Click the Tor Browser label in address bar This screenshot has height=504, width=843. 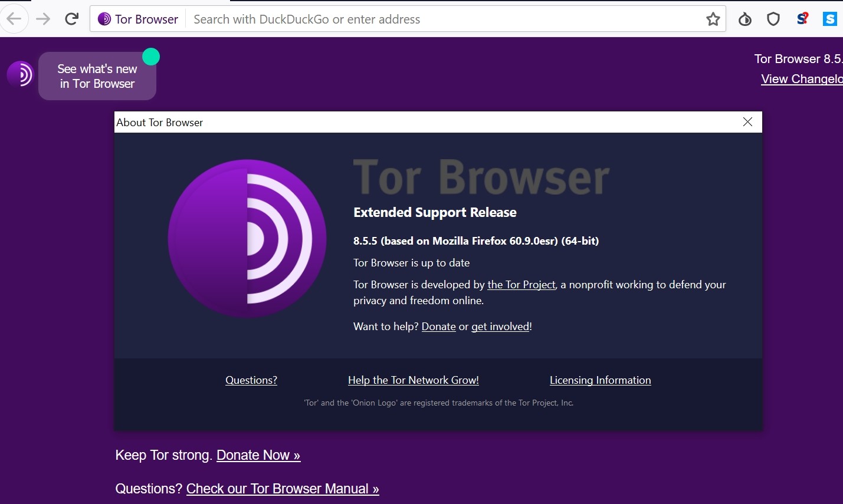pos(147,19)
